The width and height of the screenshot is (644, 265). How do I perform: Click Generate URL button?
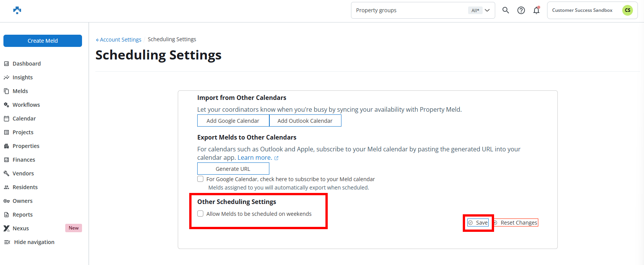(233, 169)
